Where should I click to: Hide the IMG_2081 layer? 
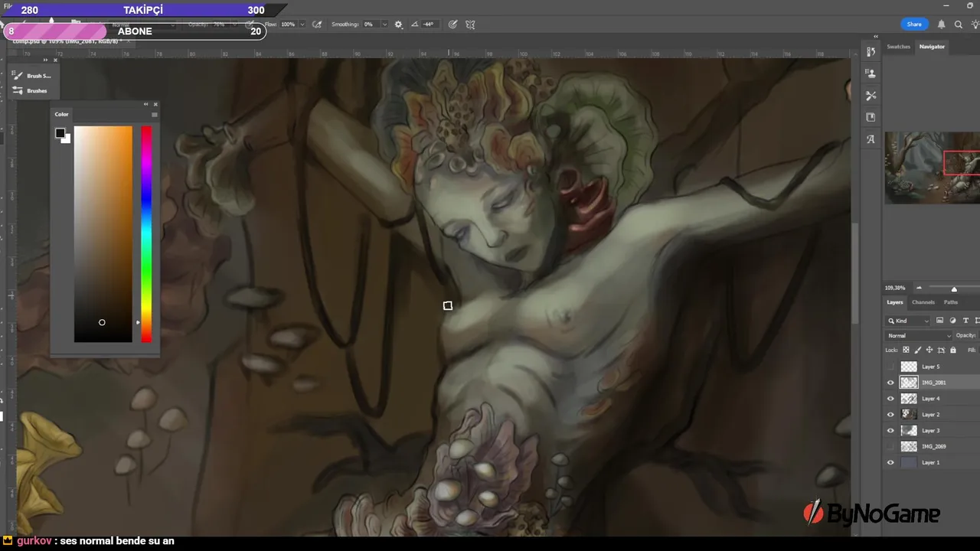pos(890,383)
